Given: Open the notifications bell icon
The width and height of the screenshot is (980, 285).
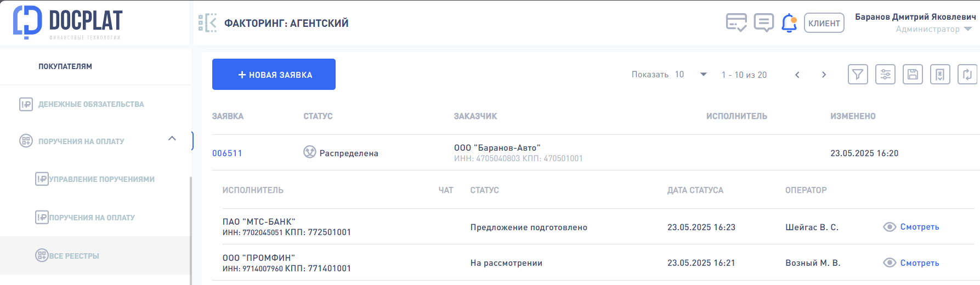Looking at the screenshot, I should pos(789,23).
